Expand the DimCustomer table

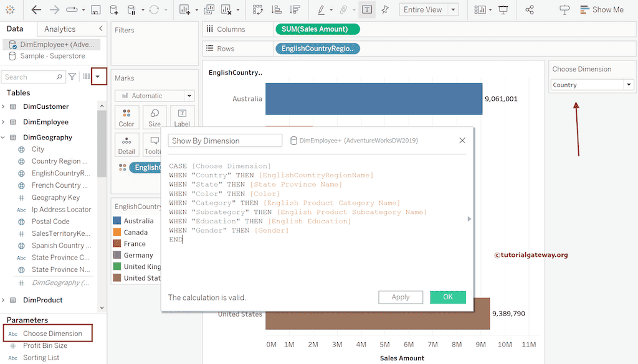(3, 106)
